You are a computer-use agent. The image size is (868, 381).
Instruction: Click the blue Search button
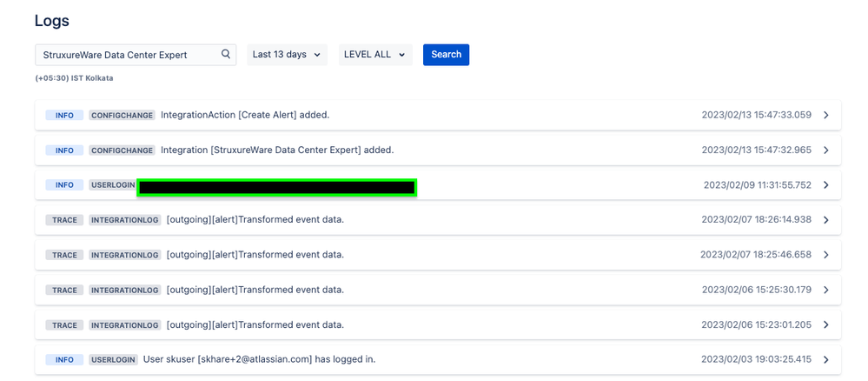[447, 55]
